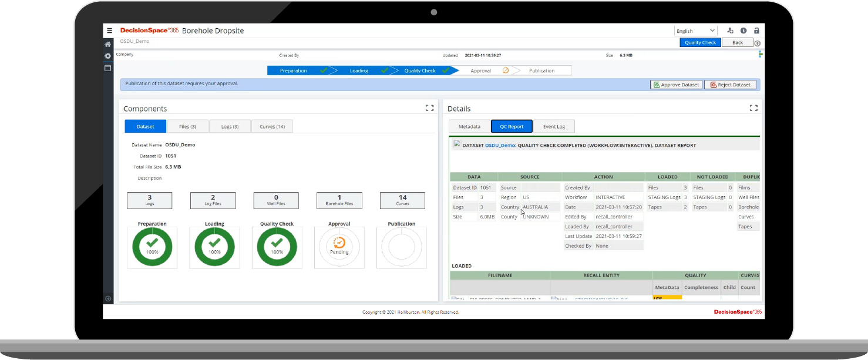Click the Quality Check 100% progress ring
This screenshot has width=868, height=360.
tap(277, 247)
